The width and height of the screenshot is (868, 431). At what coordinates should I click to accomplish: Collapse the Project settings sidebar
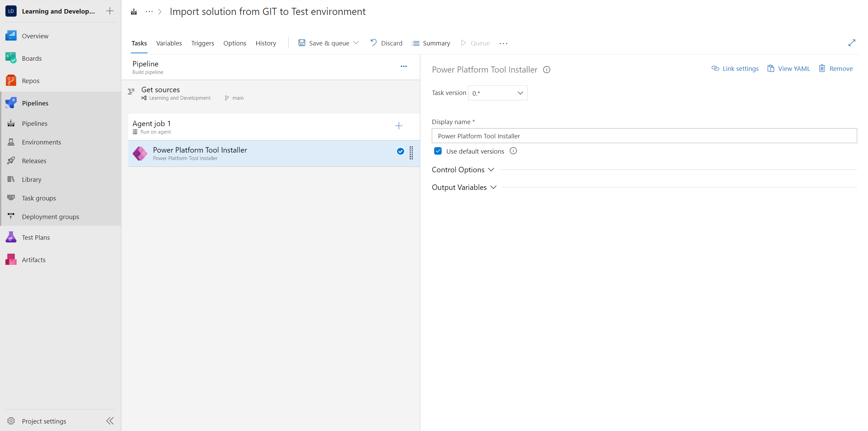point(109,421)
